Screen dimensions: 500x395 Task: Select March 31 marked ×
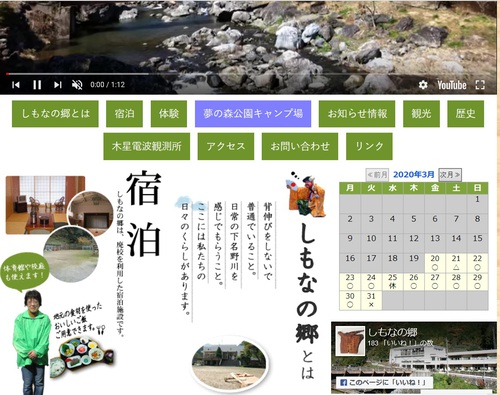click(x=371, y=300)
